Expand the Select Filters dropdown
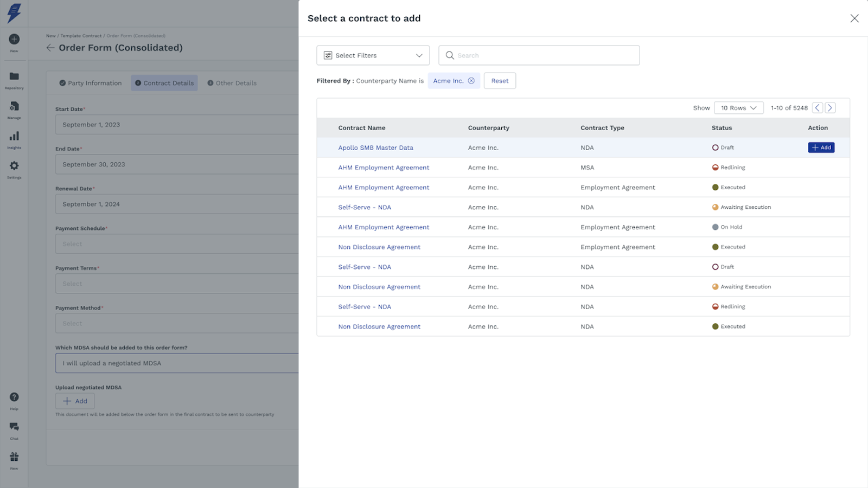This screenshot has height=488, width=868. 373,55
